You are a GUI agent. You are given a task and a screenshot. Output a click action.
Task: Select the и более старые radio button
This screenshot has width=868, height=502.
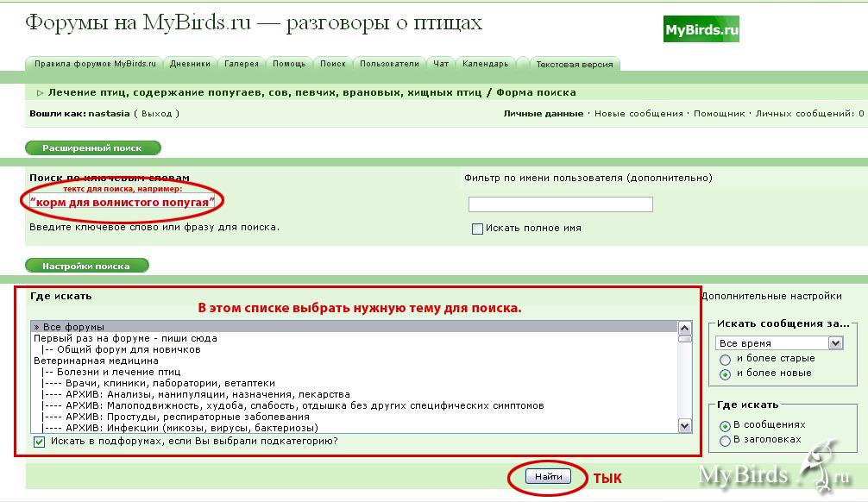coord(725,359)
